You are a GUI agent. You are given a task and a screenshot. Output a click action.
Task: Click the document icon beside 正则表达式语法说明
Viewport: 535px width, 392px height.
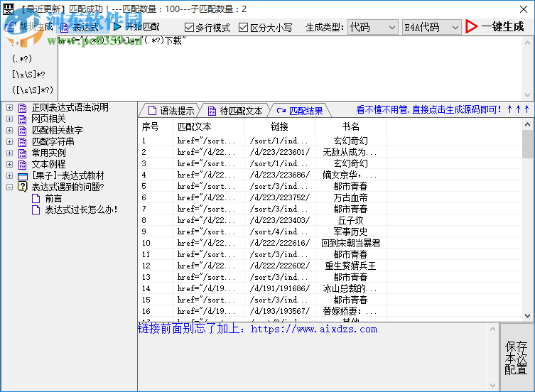(23, 108)
